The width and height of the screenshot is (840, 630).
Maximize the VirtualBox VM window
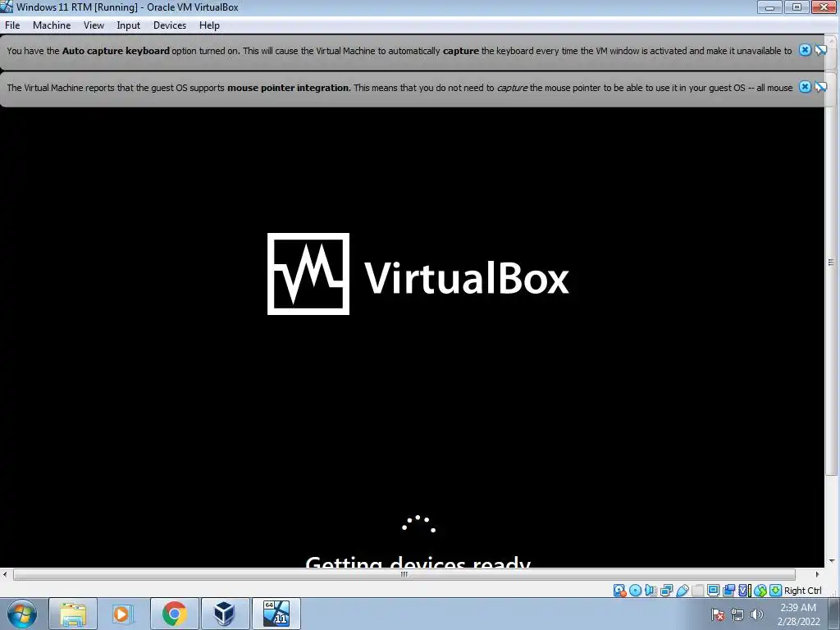tap(797, 7)
